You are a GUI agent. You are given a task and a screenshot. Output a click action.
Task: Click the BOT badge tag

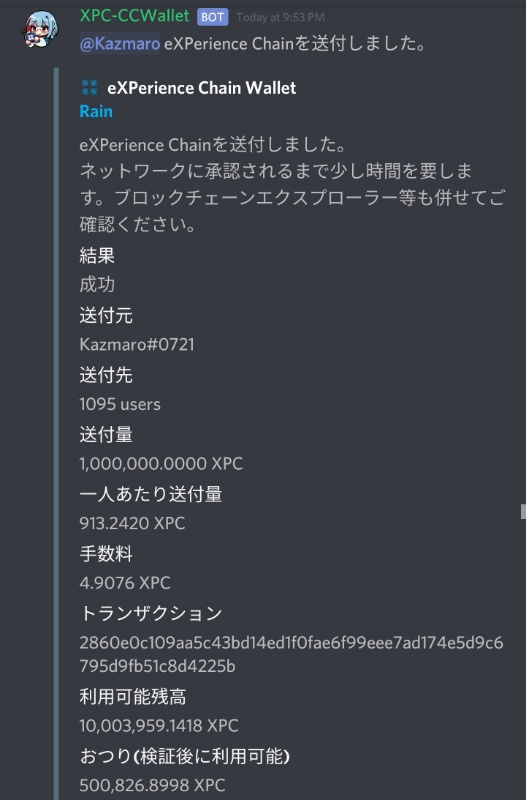point(212,17)
